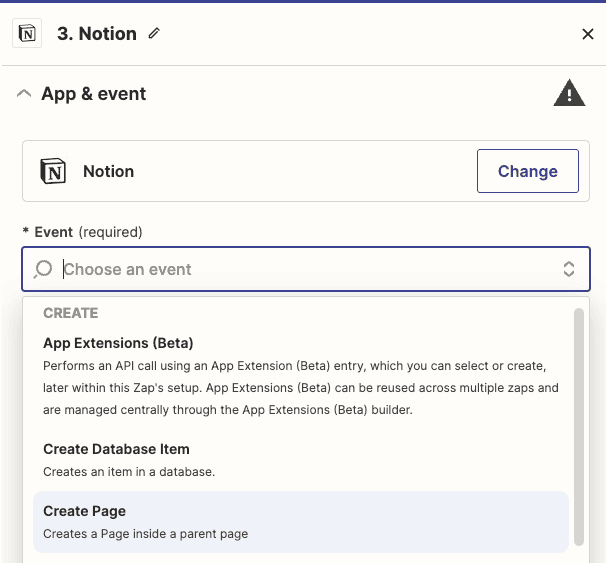The height and width of the screenshot is (563, 606).
Task: Select Create Page event option
Action: click(x=301, y=522)
